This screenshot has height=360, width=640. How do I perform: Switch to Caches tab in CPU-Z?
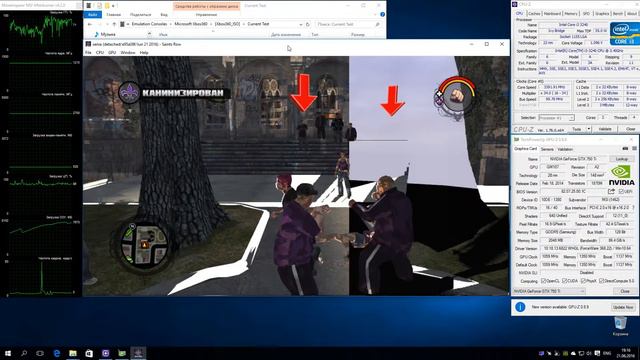(x=534, y=13)
